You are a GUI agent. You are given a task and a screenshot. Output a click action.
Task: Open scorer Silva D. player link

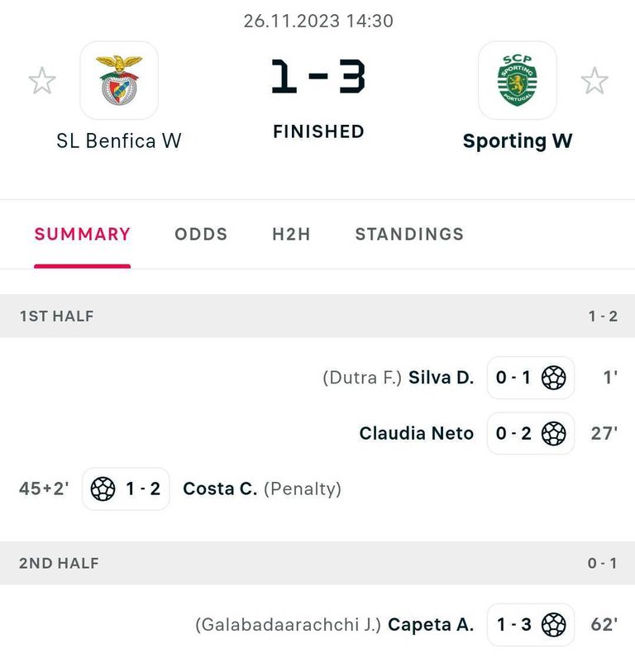pyautogui.click(x=442, y=379)
